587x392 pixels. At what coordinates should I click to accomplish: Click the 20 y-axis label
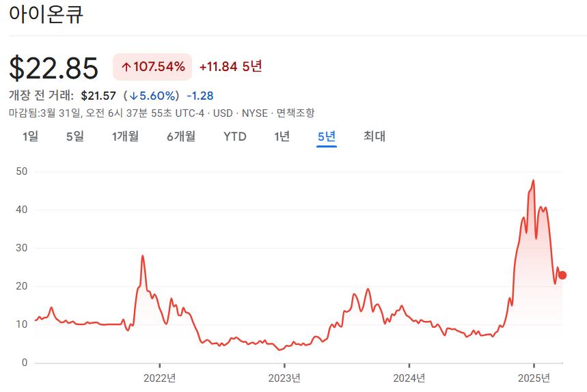[22, 286]
